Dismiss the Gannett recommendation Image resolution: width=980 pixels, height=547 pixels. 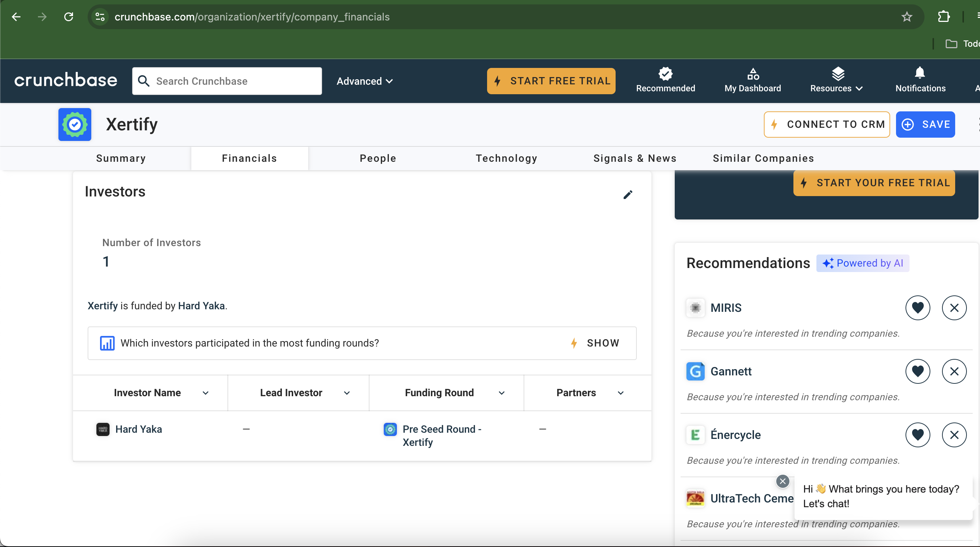[954, 371]
